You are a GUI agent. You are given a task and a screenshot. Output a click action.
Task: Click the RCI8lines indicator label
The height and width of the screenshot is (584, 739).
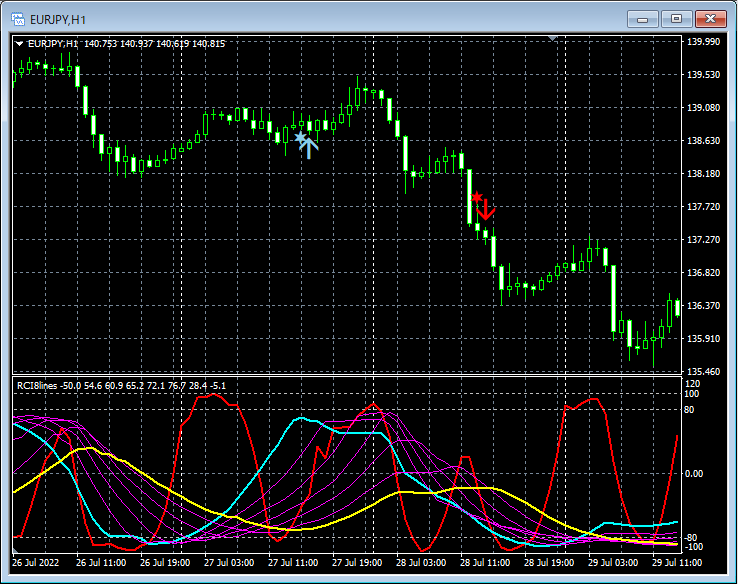point(37,385)
